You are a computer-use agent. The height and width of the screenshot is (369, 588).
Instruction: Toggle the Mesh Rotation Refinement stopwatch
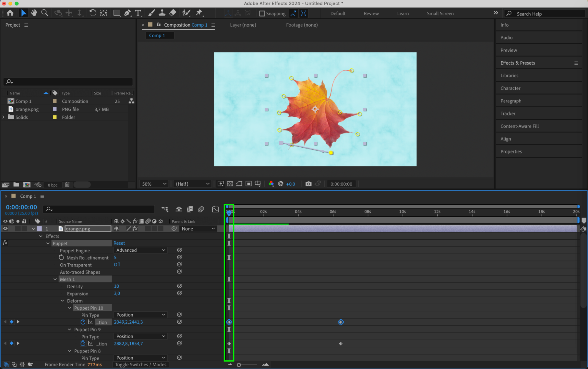61,258
